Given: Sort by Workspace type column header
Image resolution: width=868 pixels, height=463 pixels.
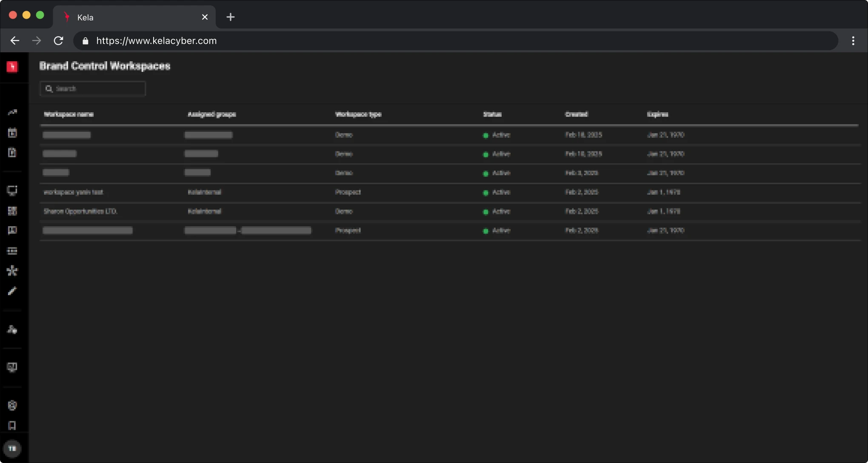Looking at the screenshot, I should click(x=358, y=114).
